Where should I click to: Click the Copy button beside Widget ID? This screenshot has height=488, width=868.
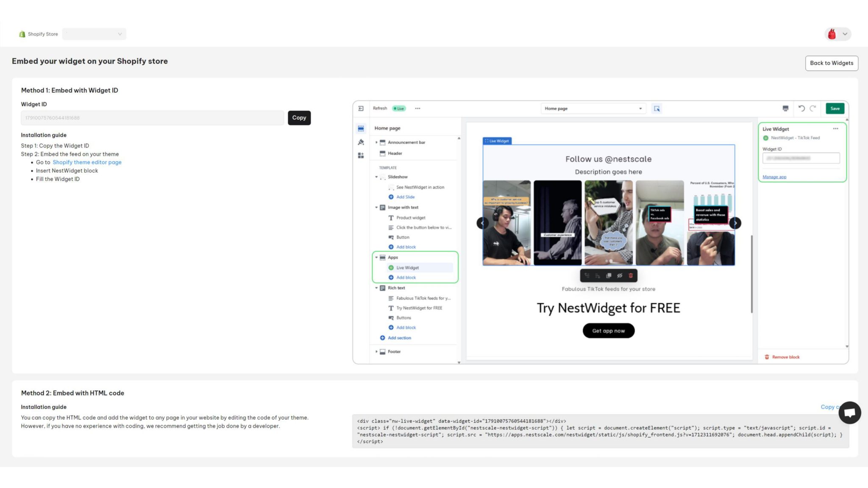[x=299, y=118]
